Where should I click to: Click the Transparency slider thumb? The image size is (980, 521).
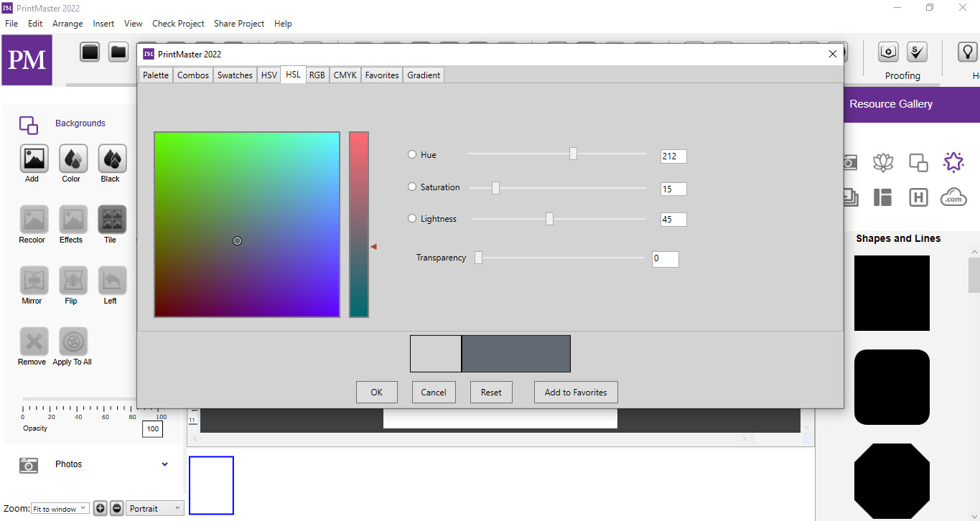pyautogui.click(x=478, y=258)
